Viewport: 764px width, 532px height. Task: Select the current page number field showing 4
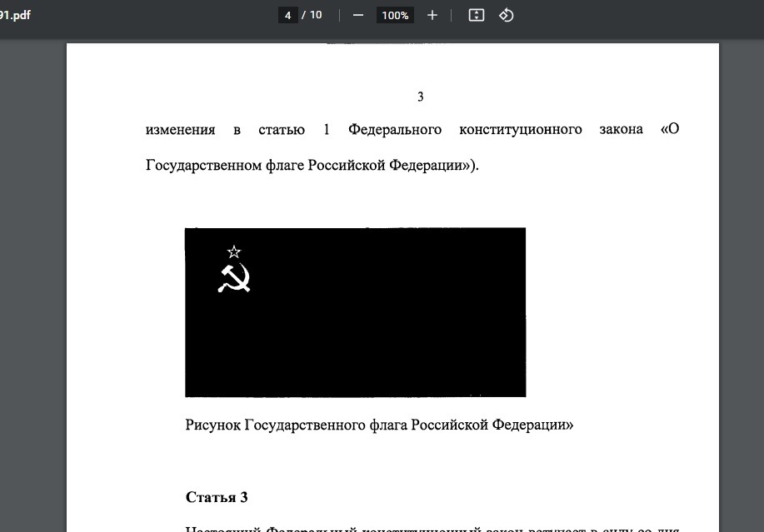tap(287, 14)
